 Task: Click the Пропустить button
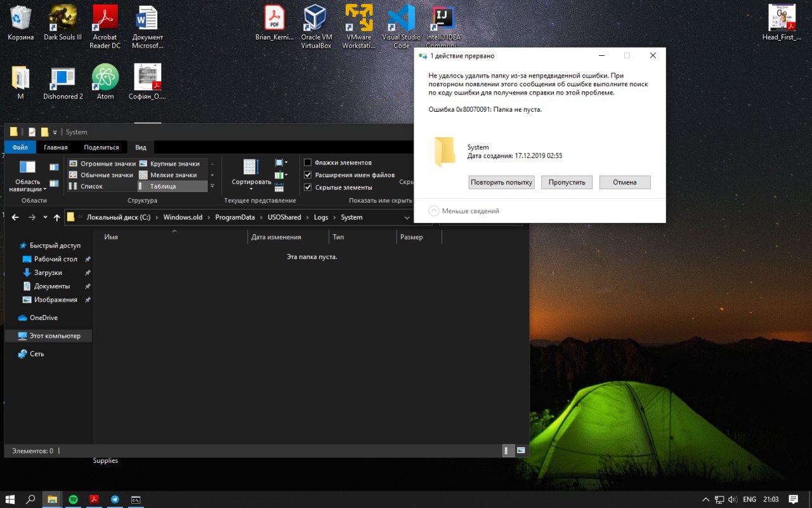point(567,182)
